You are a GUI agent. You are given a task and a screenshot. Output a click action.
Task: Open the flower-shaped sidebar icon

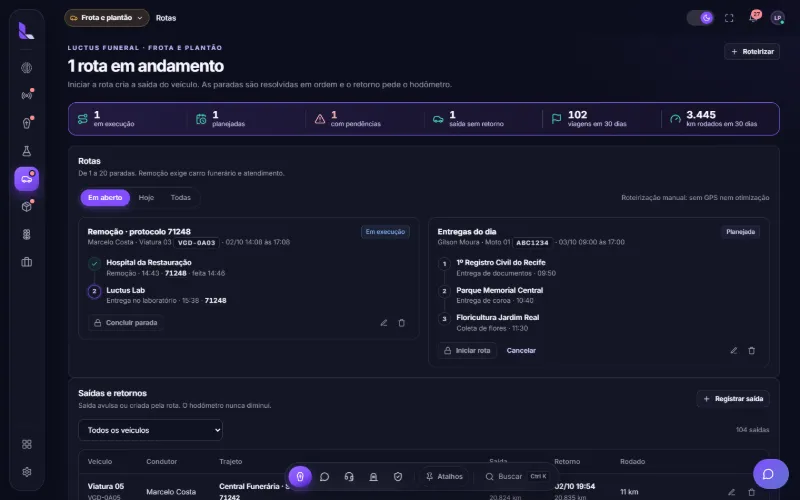[27, 234]
